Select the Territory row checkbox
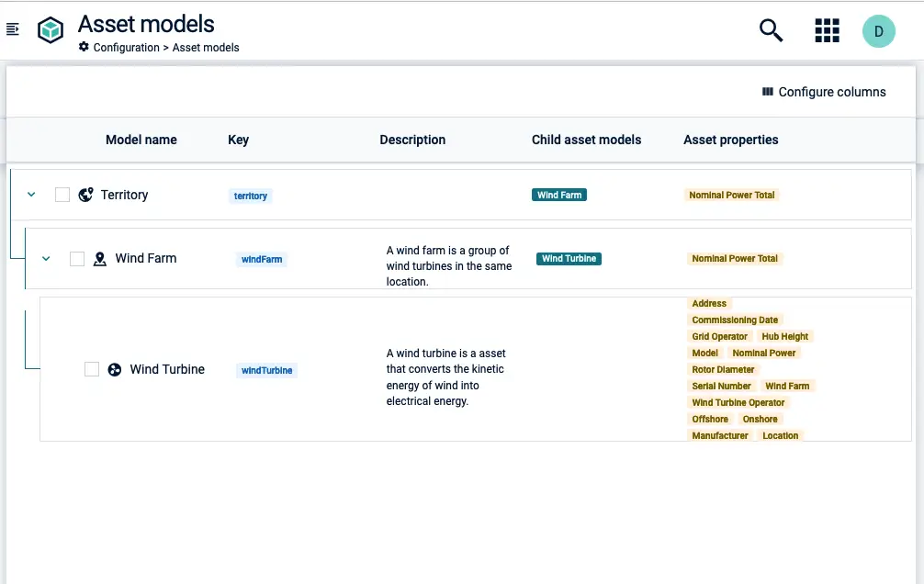 (62, 195)
